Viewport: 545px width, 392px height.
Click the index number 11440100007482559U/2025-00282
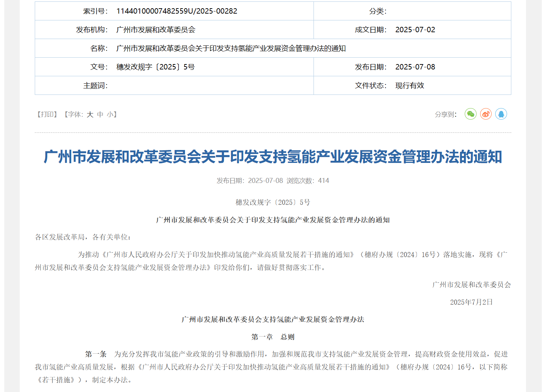177,11
